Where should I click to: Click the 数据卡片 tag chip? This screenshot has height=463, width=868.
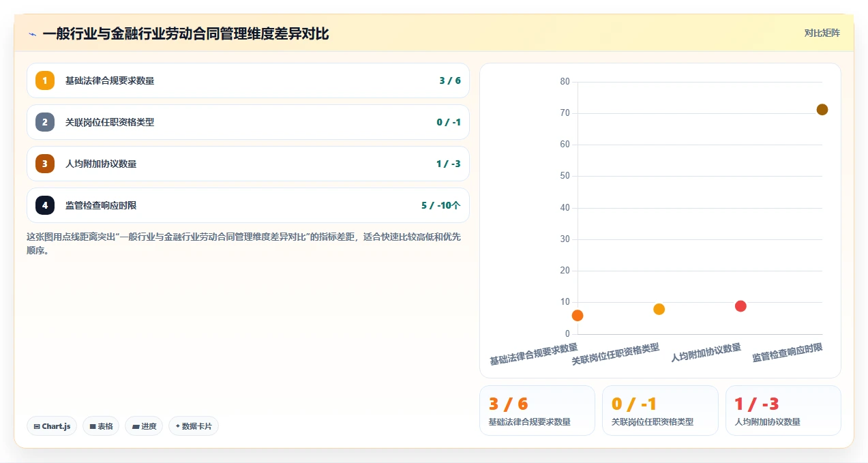pos(194,426)
